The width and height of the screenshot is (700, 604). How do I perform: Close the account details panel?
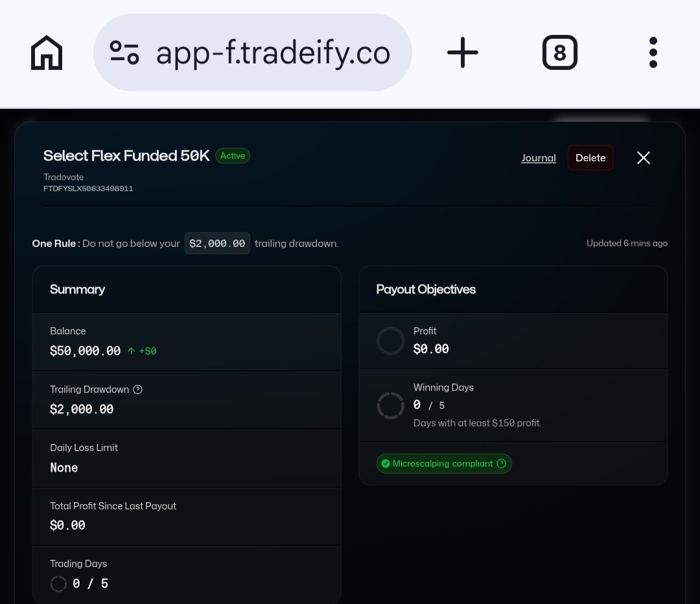pyautogui.click(x=644, y=157)
